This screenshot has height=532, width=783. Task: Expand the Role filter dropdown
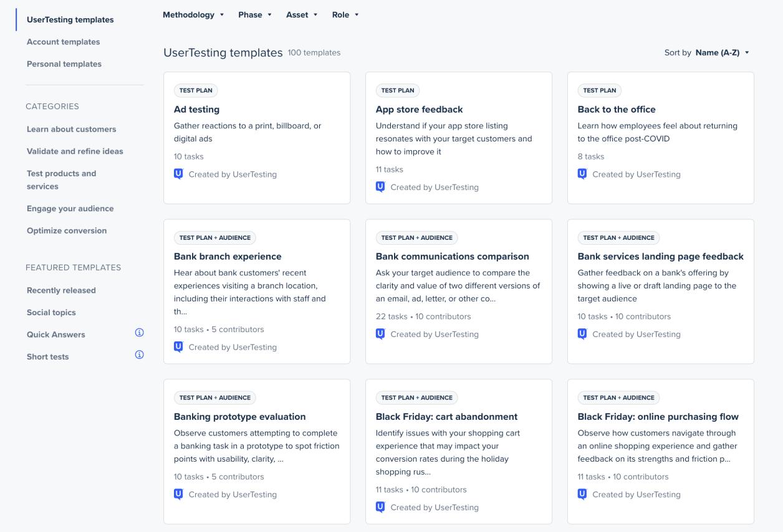(x=345, y=15)
